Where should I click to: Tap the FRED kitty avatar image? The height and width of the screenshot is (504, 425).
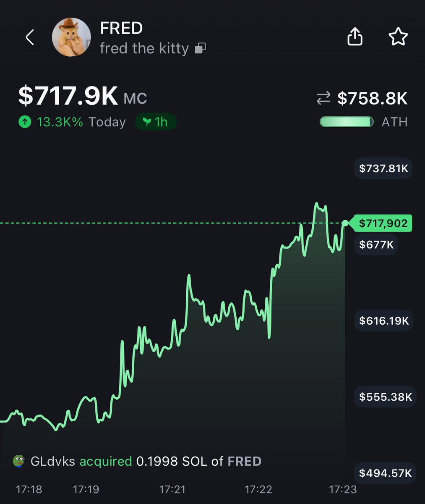point(71,37)
